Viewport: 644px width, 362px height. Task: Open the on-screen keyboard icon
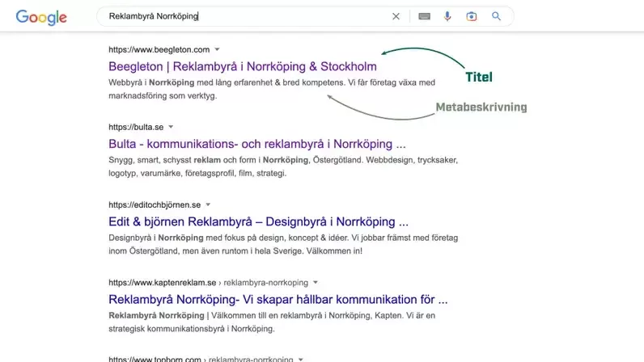point(424,16)
